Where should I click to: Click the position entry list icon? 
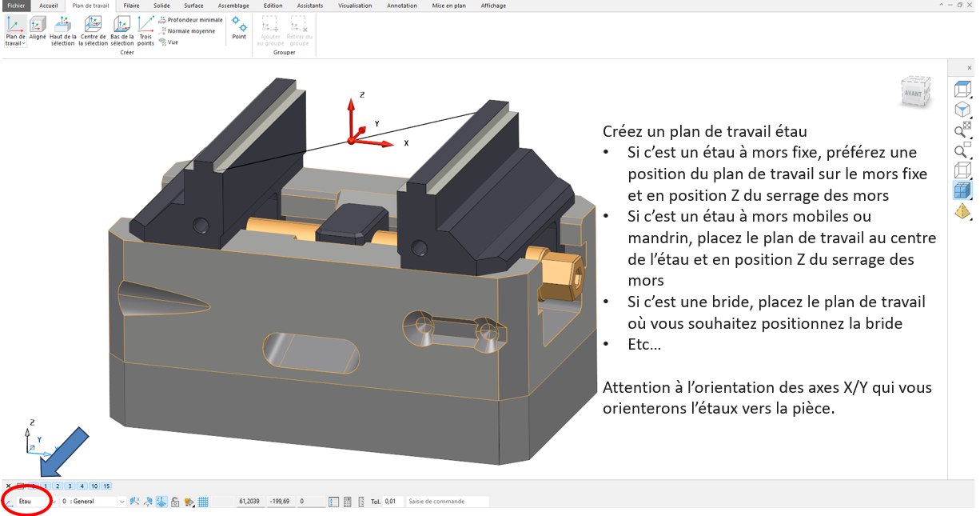click(334, 502)
